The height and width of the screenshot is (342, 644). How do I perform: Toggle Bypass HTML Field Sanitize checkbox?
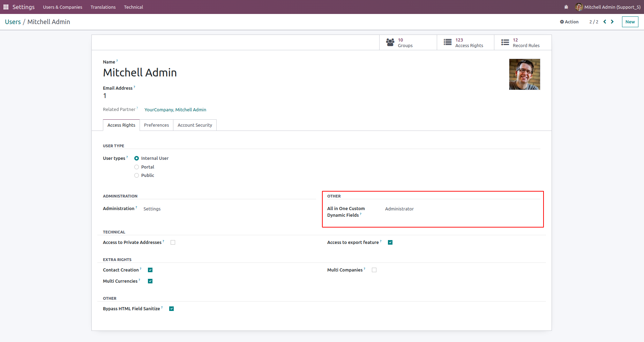point(172,309)
